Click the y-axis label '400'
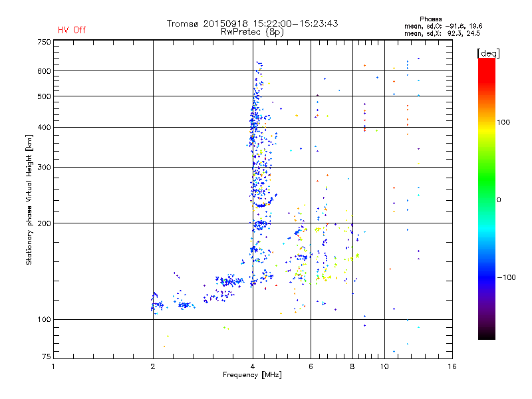The height and width of the screenshot is (399, 532). point(44,127)
